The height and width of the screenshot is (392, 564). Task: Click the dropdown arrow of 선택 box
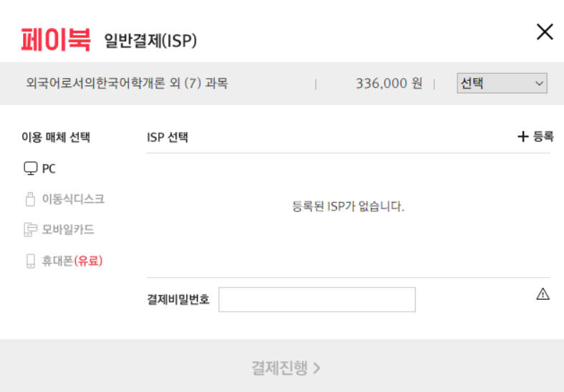539,83
